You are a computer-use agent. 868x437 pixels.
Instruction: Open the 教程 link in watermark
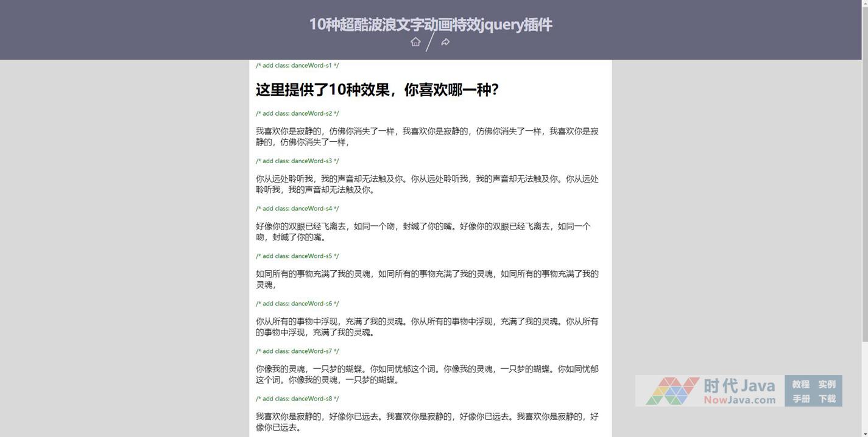click(800, 384)
